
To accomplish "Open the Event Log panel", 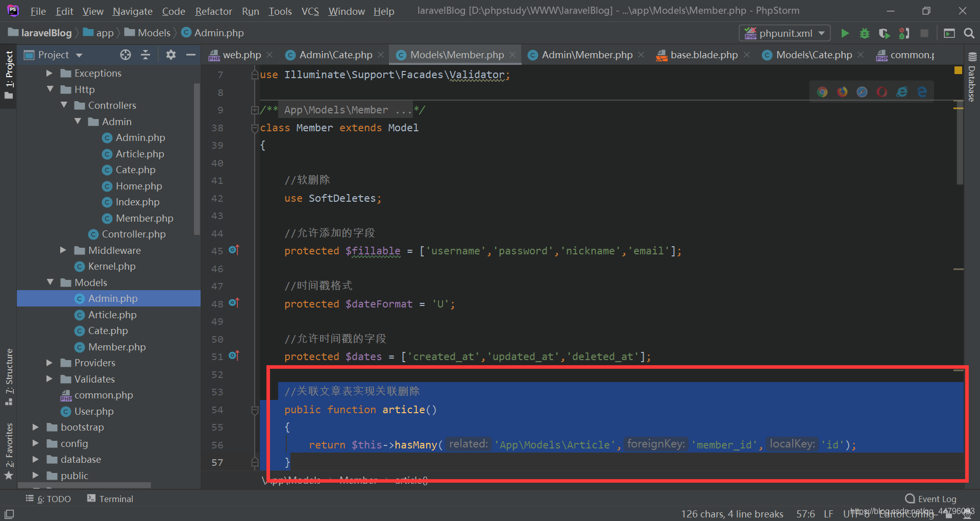I will click(x=931, y=499).
